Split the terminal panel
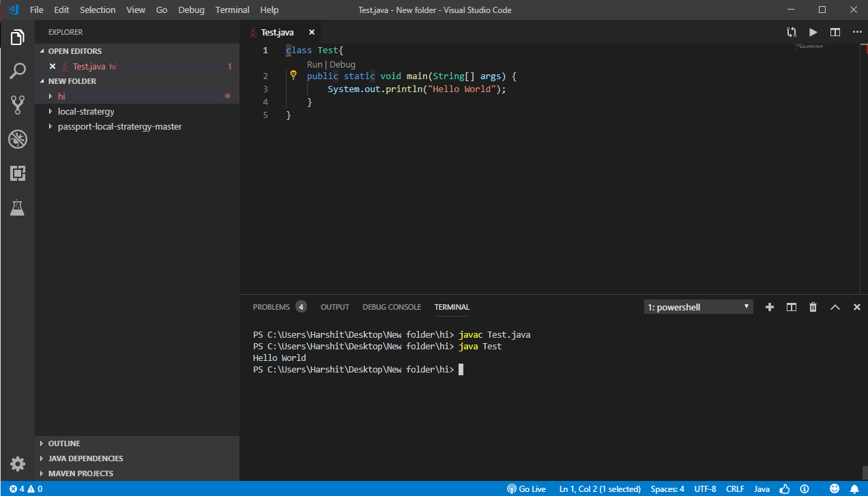The image size is (868, 496). (x=792, y=307)
